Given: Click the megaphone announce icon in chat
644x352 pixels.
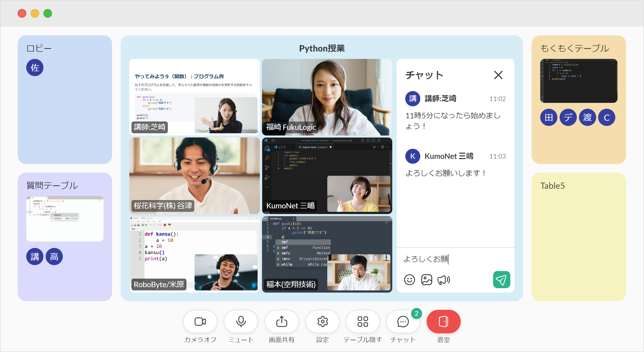Looking at the screenshot, I should [x=444, y=280].
